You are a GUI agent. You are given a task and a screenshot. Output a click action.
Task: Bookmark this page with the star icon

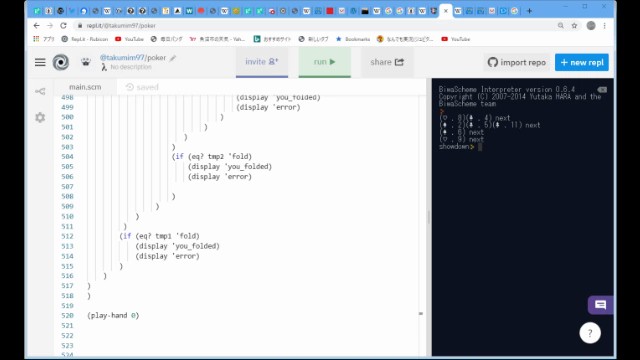574,25
